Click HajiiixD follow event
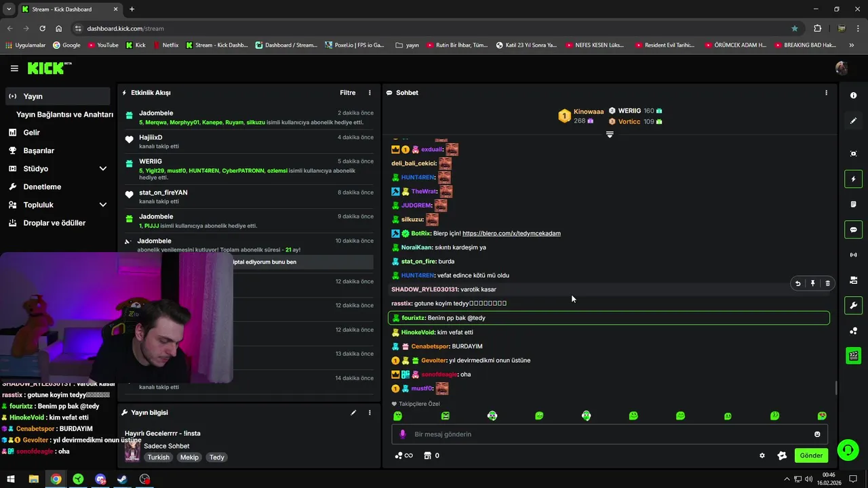Screen dimensions: 868x488 coord(248,141)
